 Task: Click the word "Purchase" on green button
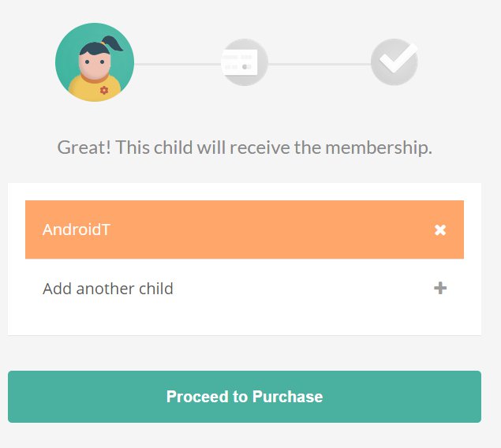[x=287, y=397]
